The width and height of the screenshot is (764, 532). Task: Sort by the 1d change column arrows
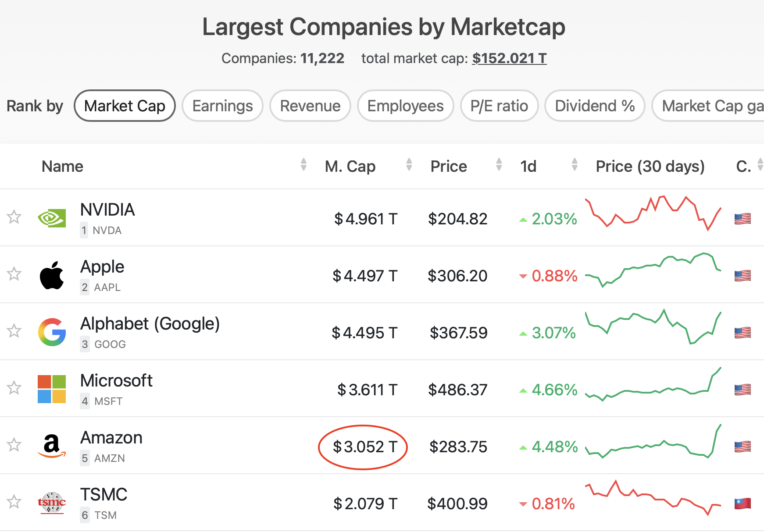pyautogui.click(x=575, y=165)
